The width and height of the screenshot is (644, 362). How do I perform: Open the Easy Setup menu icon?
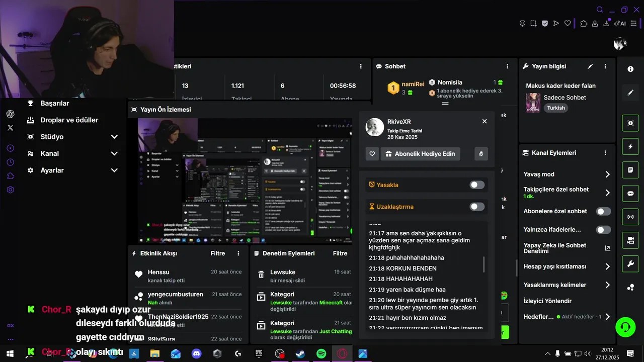[634, 23]
